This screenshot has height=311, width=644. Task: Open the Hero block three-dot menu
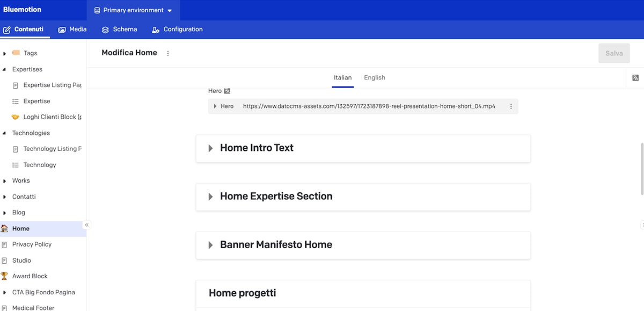(x=511, y=106)
